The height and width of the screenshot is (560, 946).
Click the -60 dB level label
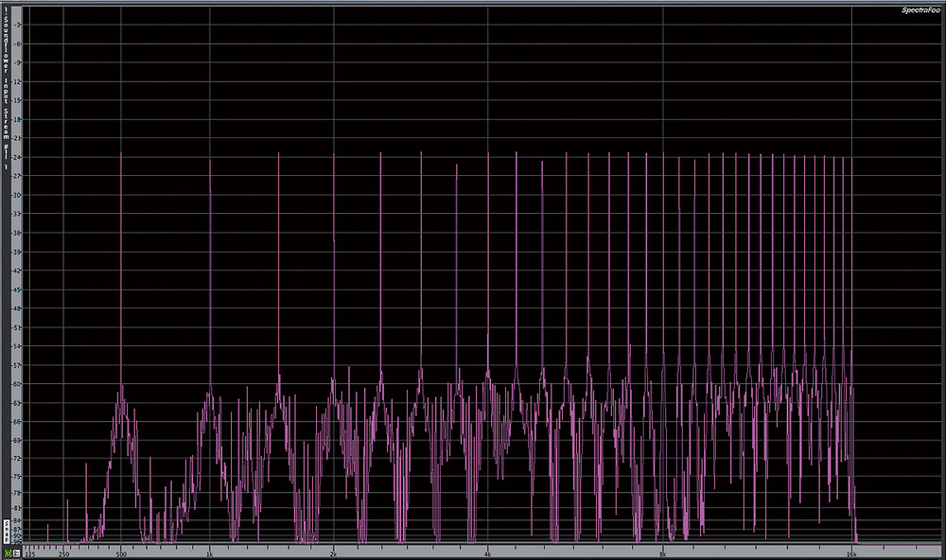coord(17,384)
